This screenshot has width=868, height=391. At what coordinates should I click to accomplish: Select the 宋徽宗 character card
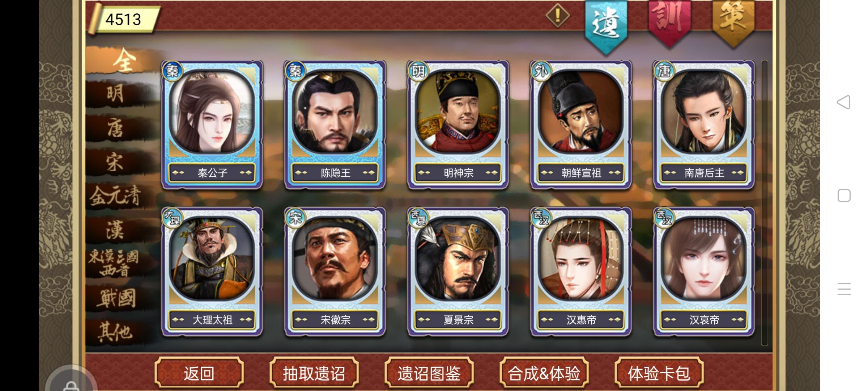tap(335, 272)
